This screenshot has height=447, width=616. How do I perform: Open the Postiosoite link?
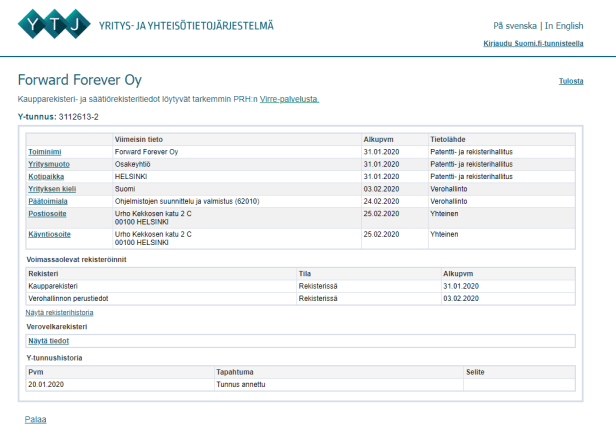47,214
